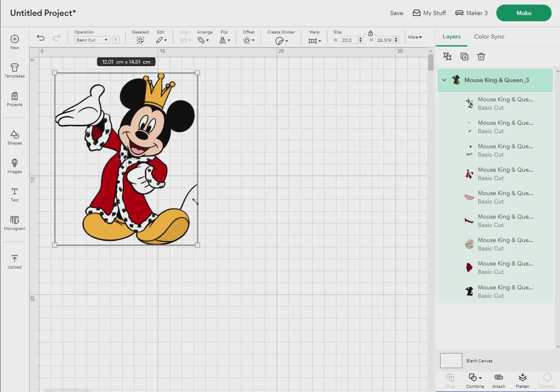Open the Operation Basic Cut dropdown
The image size is (560, 392).
92,40
